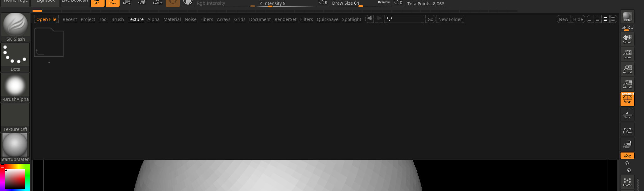
Task: Switch to the Recent tab
Action: 70,19
